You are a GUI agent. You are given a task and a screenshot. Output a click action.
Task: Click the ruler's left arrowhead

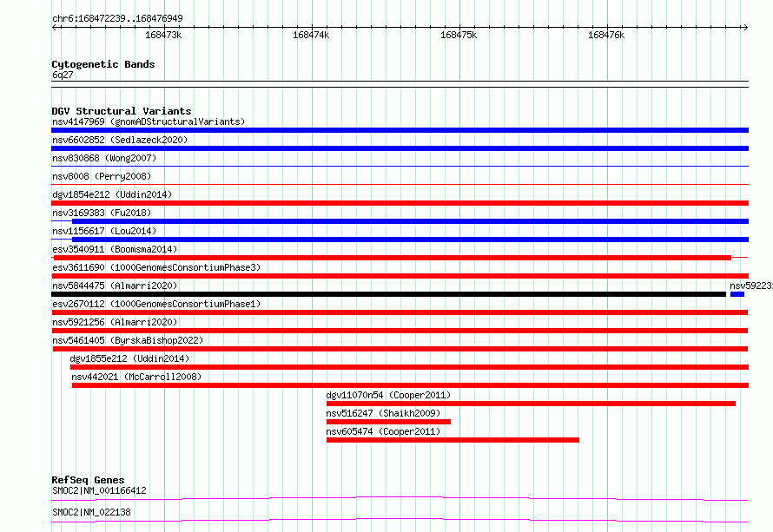click(54, 27)
